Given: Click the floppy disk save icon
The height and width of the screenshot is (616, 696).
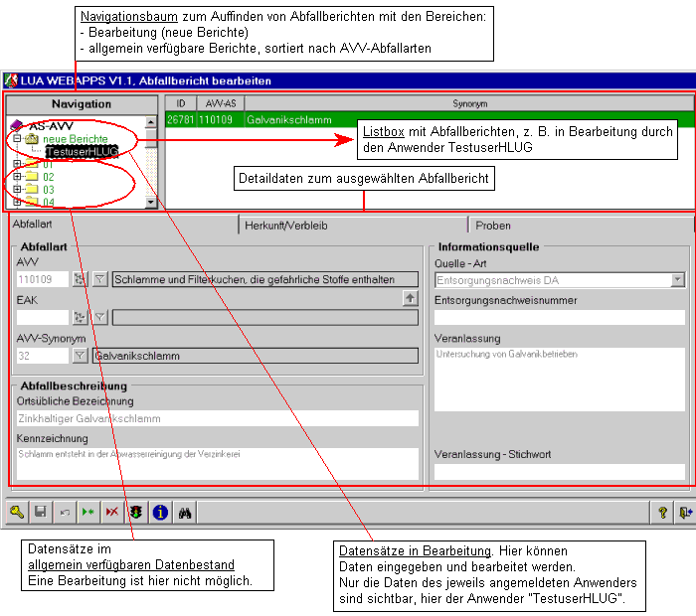Looking at the screenshot, I should click(41, 512).
